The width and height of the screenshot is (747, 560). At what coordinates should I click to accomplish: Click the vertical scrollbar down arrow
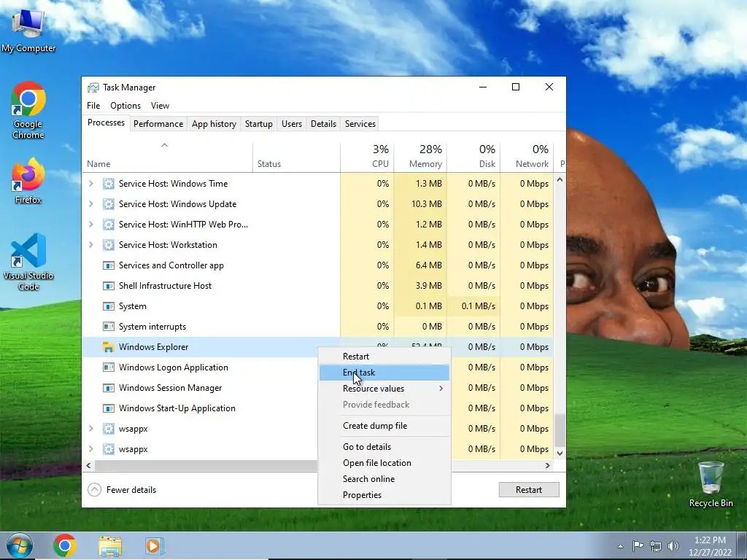[560, 454]
